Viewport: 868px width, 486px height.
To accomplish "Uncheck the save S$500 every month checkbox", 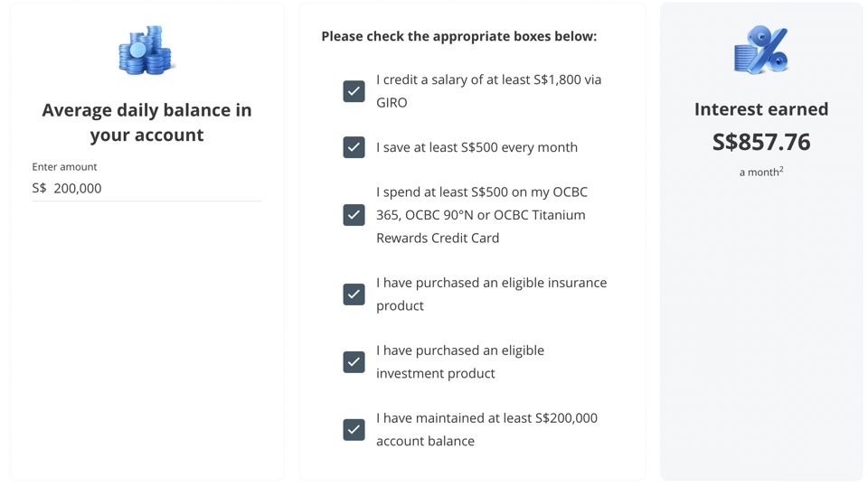I will coord(354,147).
